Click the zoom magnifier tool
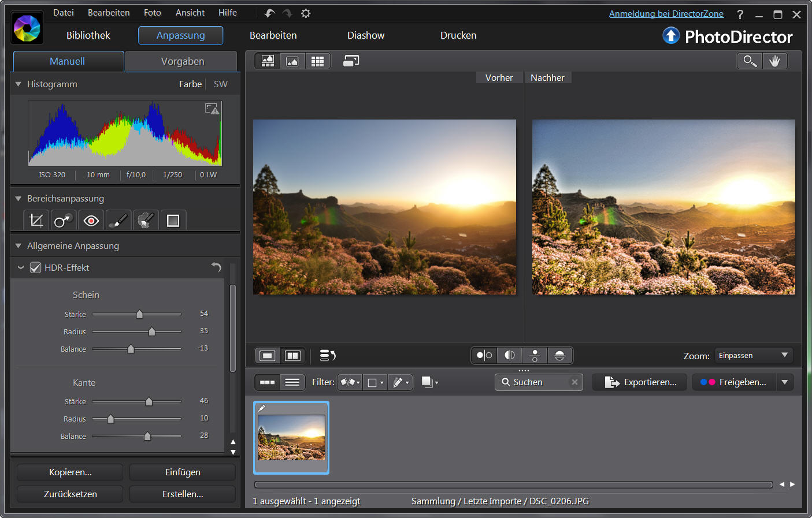812x518 pixels. coord(750,61)
